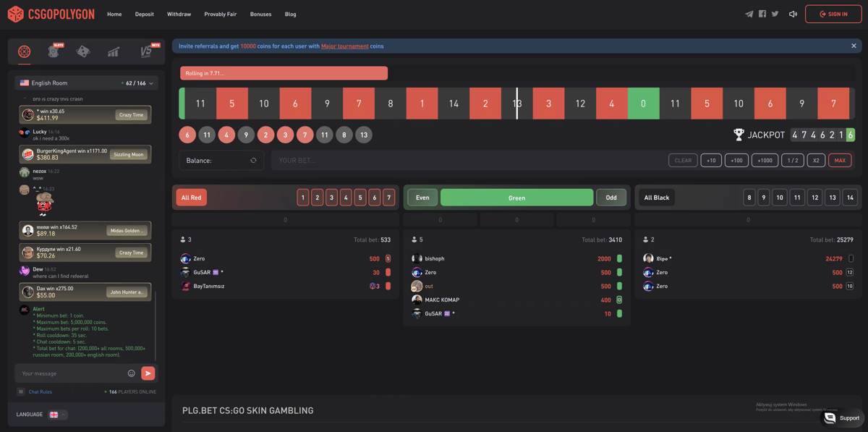868x432 pixels.
Task: Go to the Bonuses page
Action: [x=260, y=14]
